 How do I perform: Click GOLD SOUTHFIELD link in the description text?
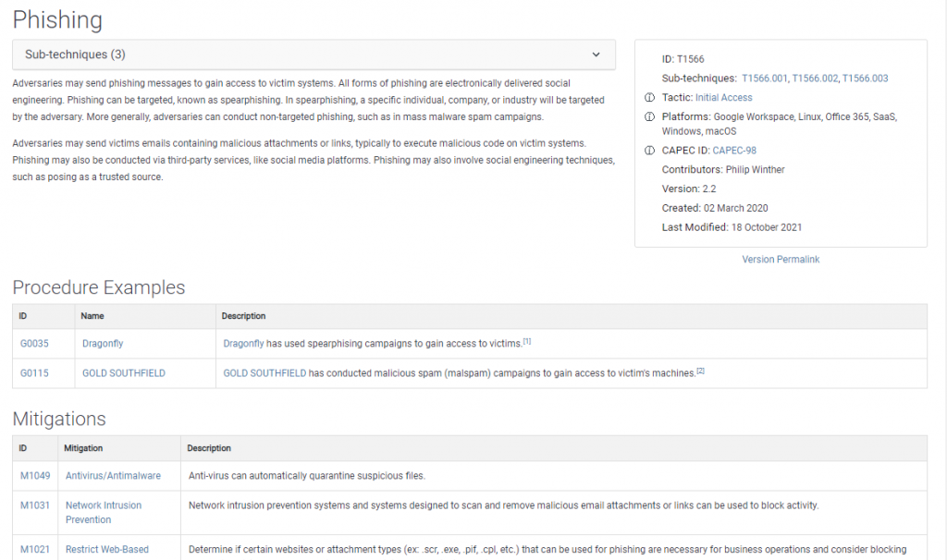click(x=264, y=373)
